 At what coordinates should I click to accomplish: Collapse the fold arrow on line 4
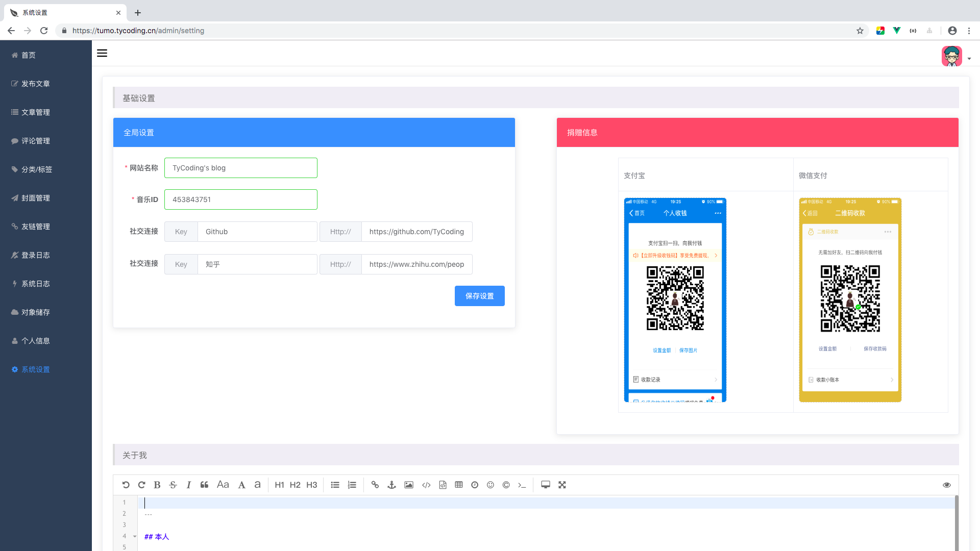(135, 536)
